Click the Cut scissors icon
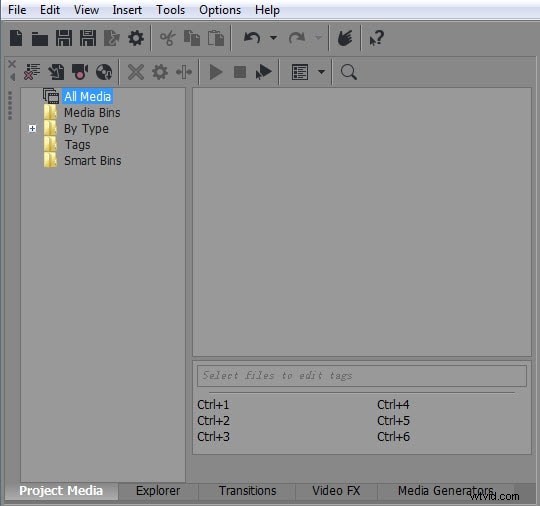Image resolution: width=540 pixels, height=506 pixels. (x=168, y=38)
